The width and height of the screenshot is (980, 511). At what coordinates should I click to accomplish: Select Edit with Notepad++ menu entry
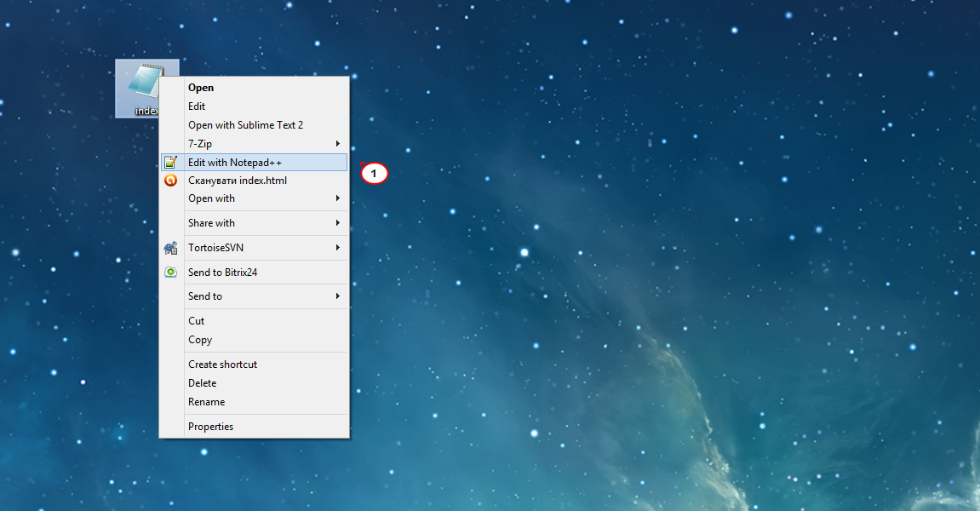tap(235, 162)
